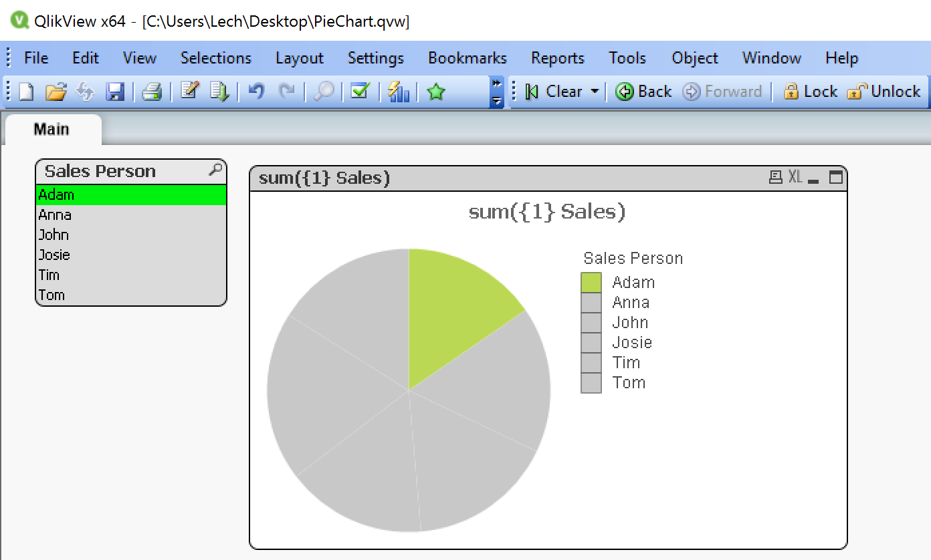Select Josie in Sales Person list box

click(x=131, y=255)
